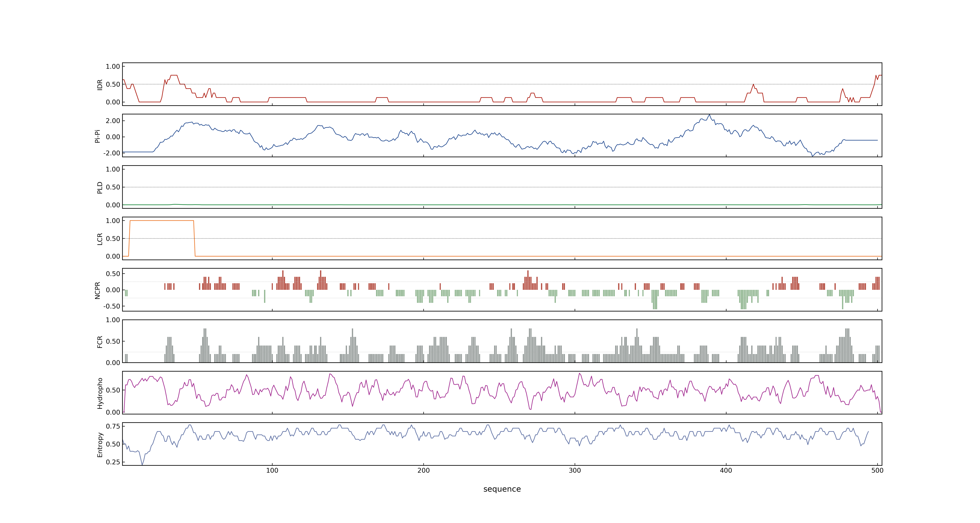The width and height of the screenshot is (980, 523).
Task: Click the 200 x-axis tick label
Action: point(423,470)
